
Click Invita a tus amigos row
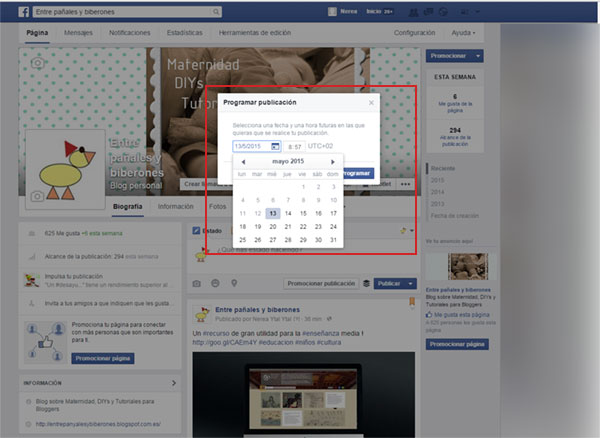99,303
